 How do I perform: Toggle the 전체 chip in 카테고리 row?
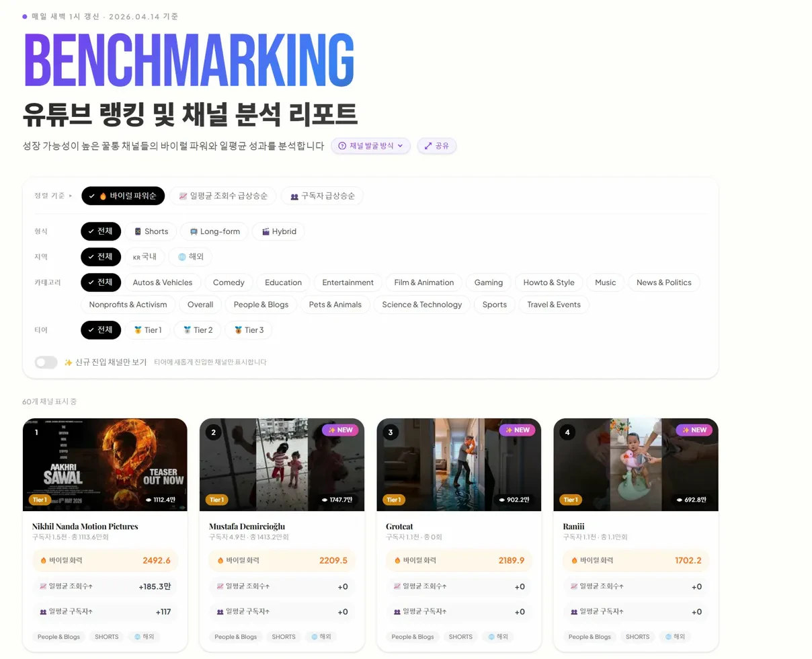click(100, 282)
